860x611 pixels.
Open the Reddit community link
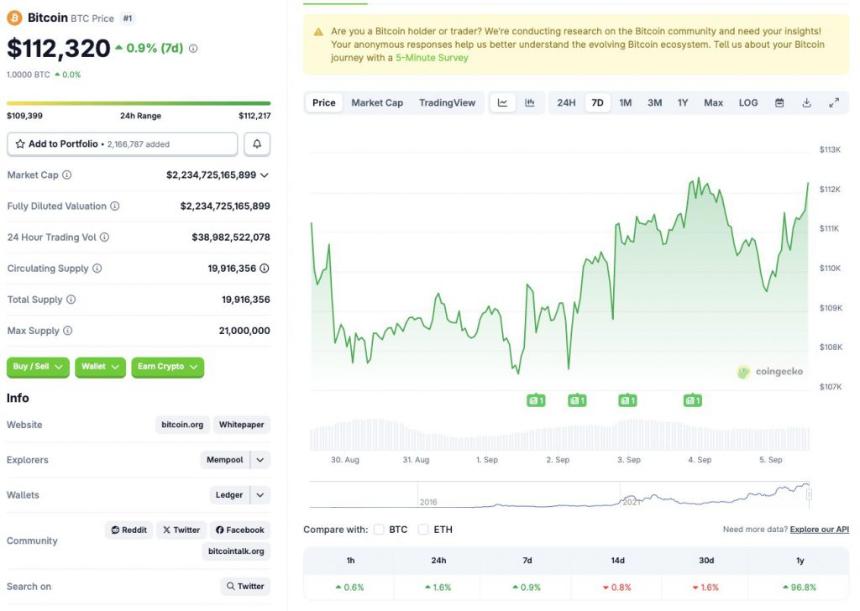(x=129, y=530)
